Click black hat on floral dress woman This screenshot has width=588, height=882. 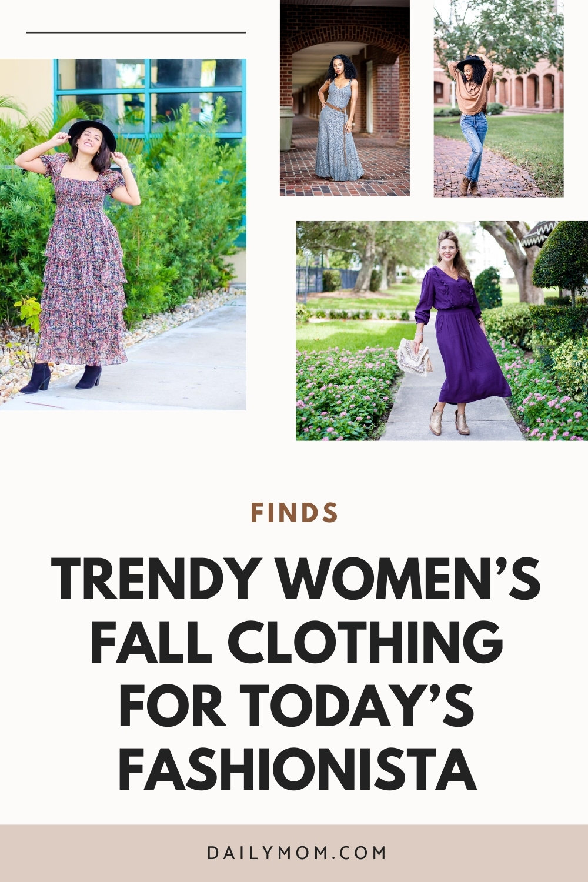point(92,133)
